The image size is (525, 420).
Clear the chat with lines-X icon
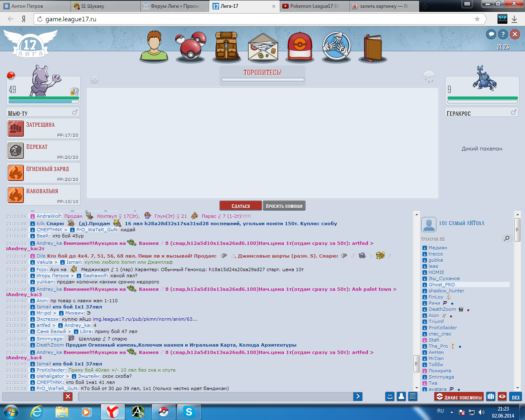(x=413, y=396)
